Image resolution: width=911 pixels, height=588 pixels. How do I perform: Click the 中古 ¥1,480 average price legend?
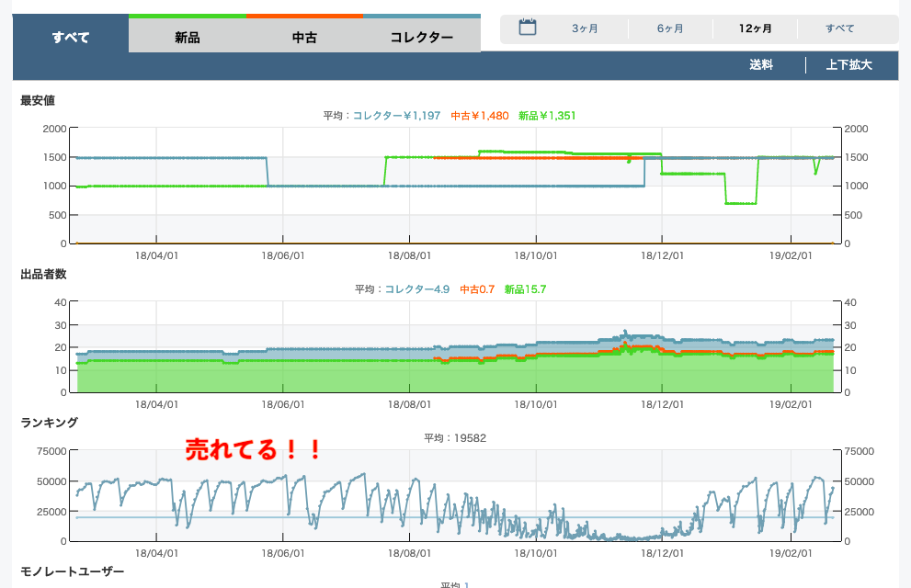point(479,116)
